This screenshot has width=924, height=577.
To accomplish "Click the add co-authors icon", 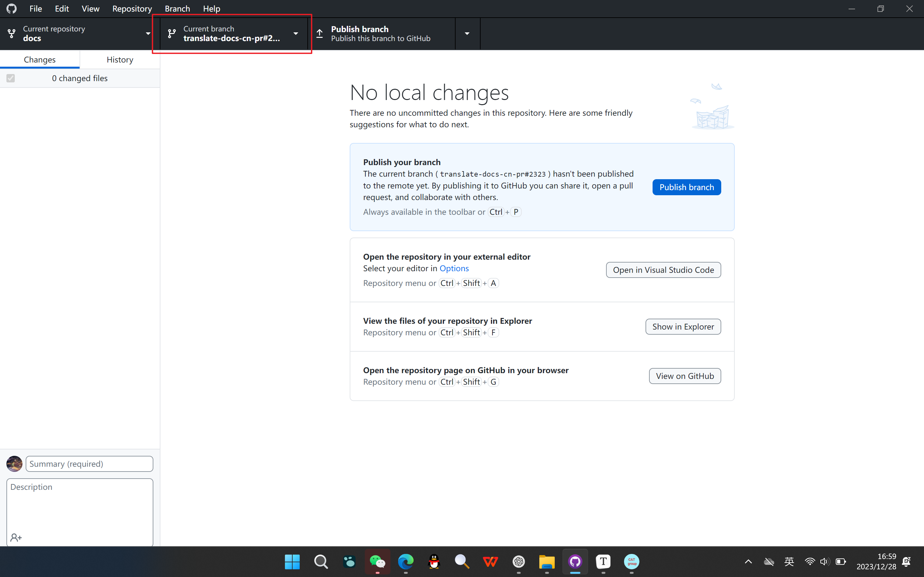I will (16, 537).
